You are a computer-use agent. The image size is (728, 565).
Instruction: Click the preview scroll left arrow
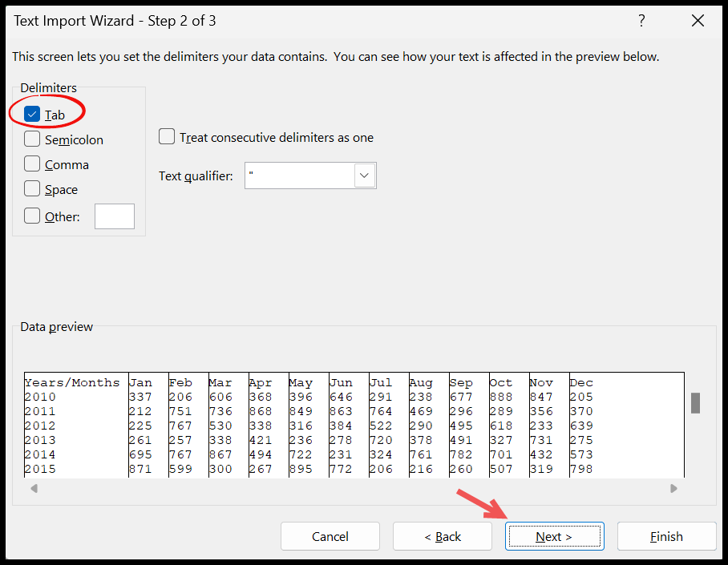(x=34, y=488)
